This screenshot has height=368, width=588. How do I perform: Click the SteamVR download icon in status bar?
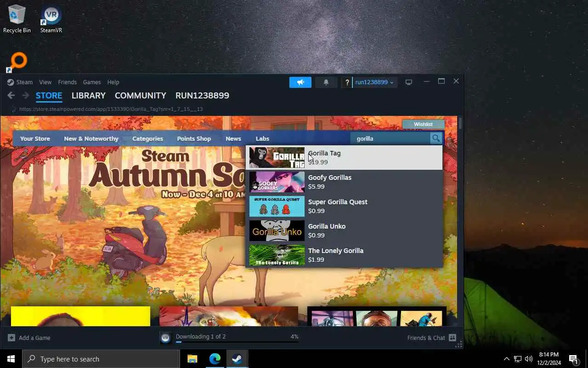pyautogui.click(x=166, y=338)
